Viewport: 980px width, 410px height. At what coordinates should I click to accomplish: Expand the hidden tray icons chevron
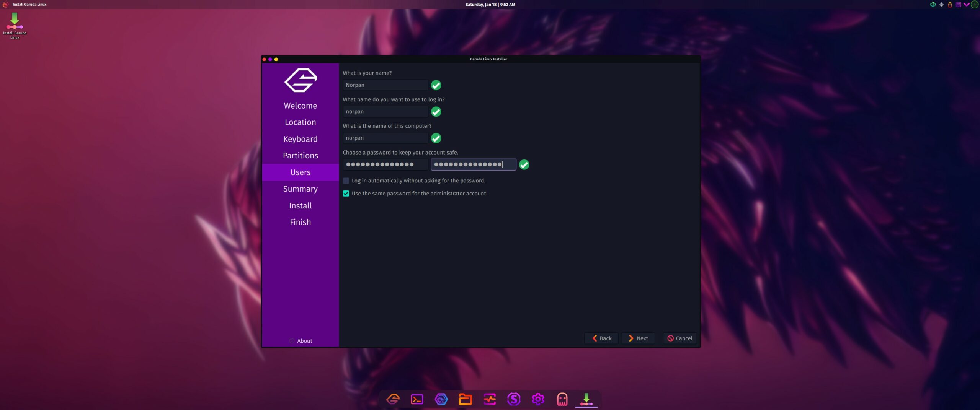[966, 5]
